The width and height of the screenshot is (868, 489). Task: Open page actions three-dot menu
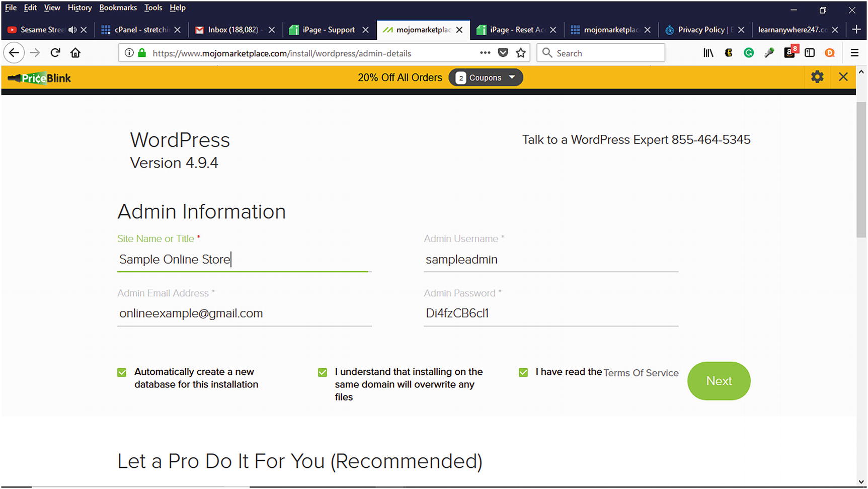(485, 52)
